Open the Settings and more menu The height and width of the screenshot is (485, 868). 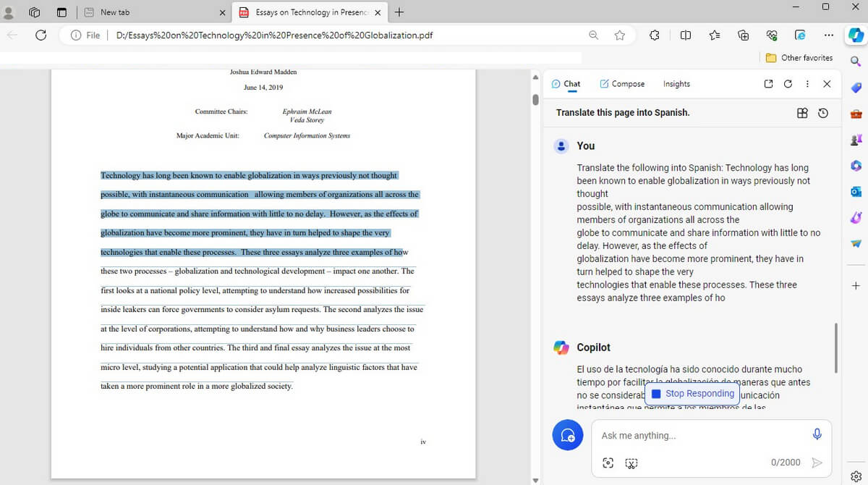pos(829,35)
